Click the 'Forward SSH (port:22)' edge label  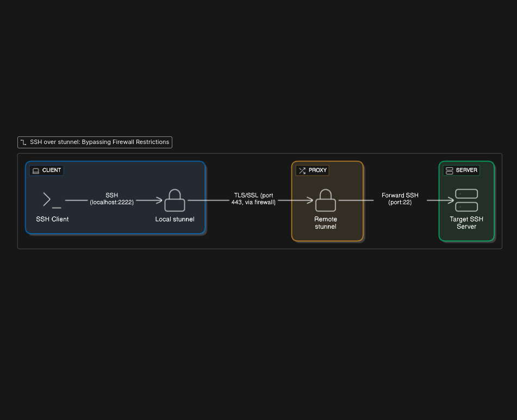(400, 199)
